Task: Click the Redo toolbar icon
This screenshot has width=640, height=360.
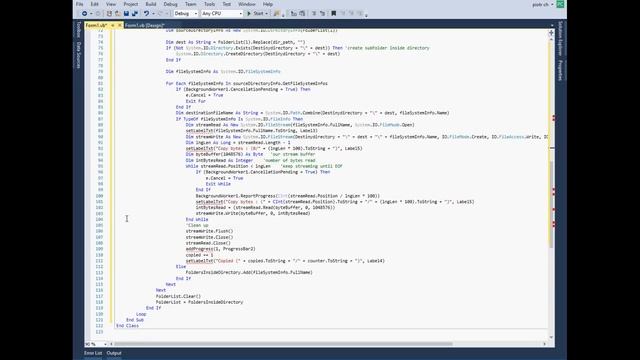Action: (x=160, y=13)
